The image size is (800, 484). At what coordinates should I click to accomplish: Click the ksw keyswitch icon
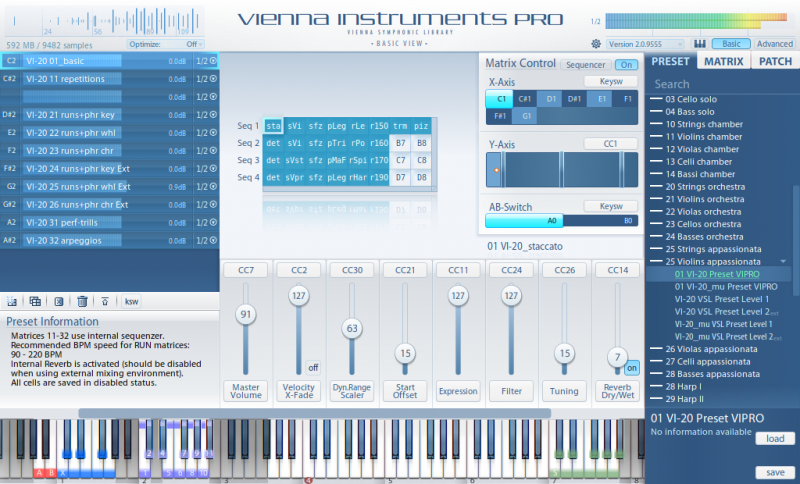coord(131,301)
